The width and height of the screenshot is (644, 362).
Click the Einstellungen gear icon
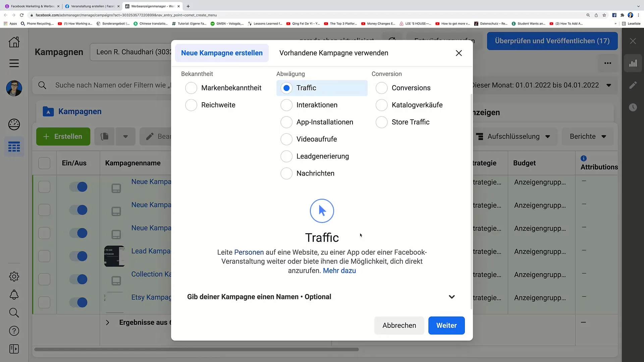(x=14, y=276)
